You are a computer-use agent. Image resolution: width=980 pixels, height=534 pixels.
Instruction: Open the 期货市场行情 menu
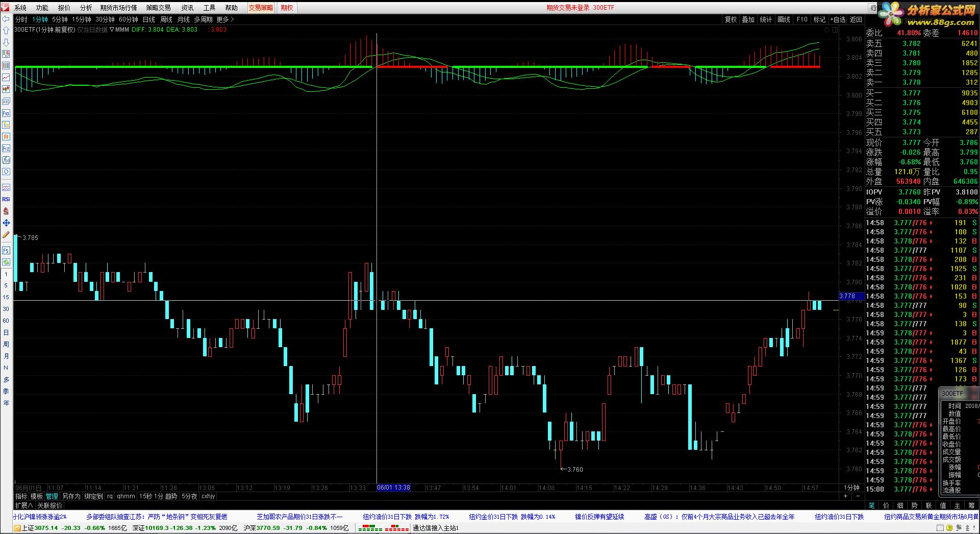pyautogui.click(x=119, y=8)
